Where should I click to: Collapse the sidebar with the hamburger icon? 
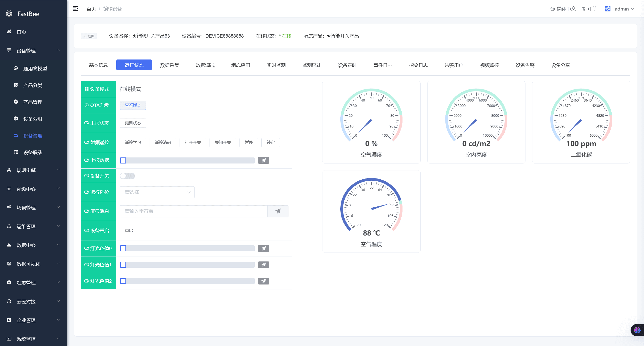coord(76,9)
